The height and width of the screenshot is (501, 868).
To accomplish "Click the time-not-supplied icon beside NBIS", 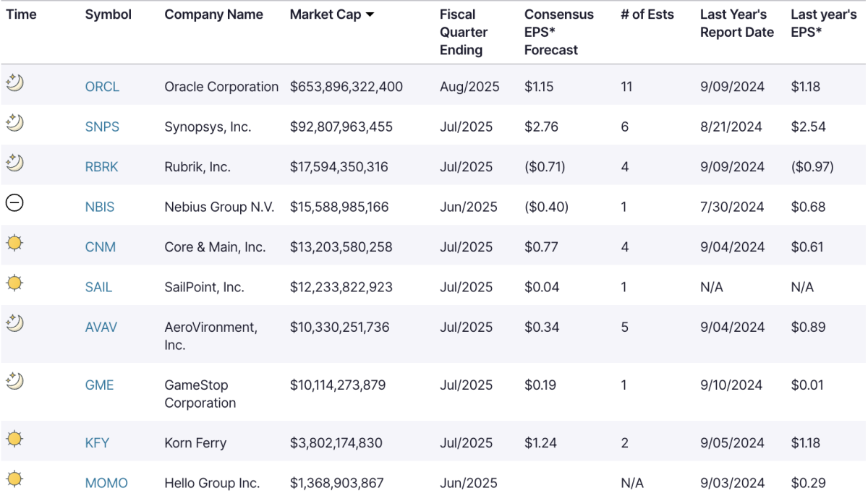I will (14, 203).
